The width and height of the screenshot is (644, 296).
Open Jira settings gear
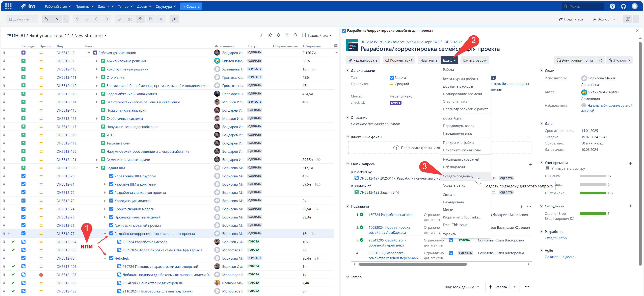point(624,6)
